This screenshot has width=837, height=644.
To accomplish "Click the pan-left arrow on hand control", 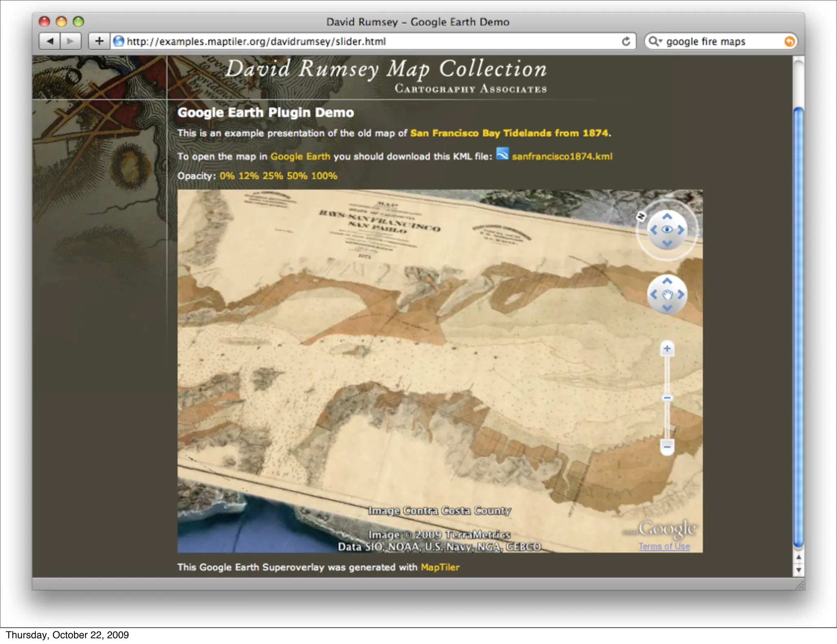I will [x=653, y=294].
